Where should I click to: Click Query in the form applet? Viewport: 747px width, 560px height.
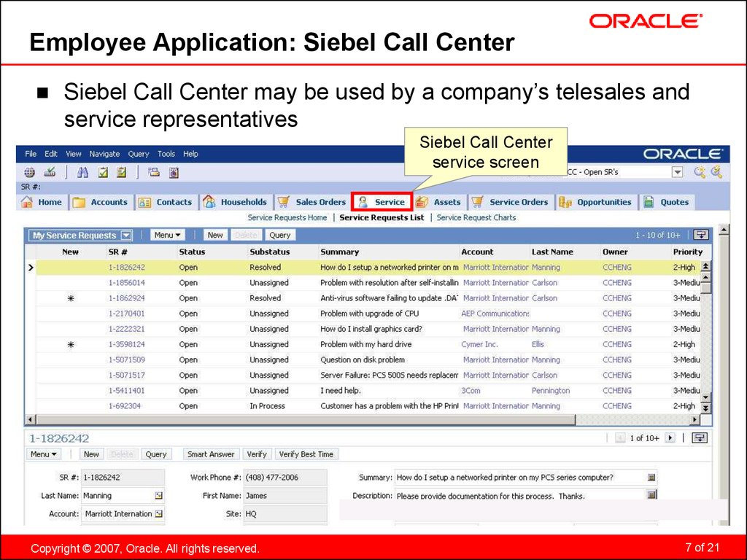156,454
